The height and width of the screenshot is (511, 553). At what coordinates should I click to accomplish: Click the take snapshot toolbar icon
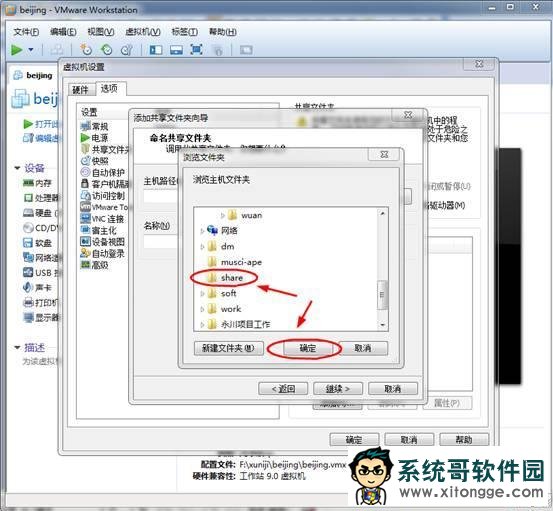point(86,50)
